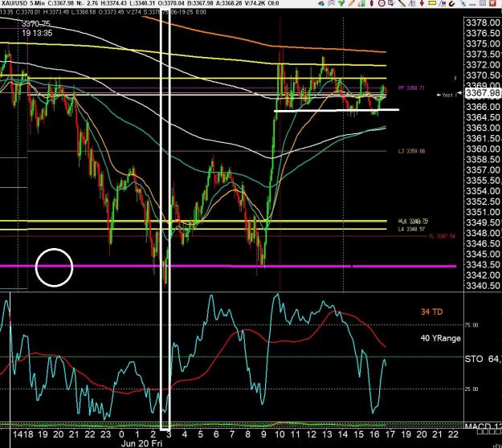Click the 75.00 stochastic level label
This screenshot has height=448, width=502.
[471, 325]
